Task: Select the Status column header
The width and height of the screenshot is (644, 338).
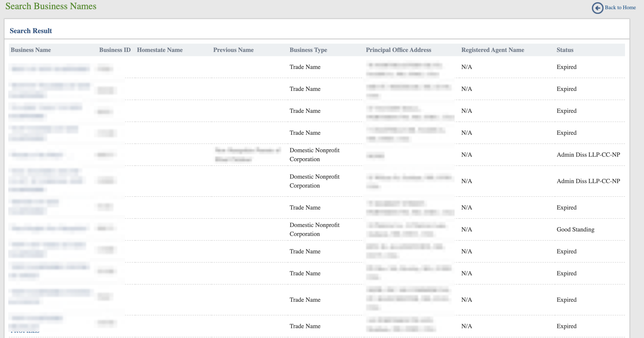Action: (565, 50)
